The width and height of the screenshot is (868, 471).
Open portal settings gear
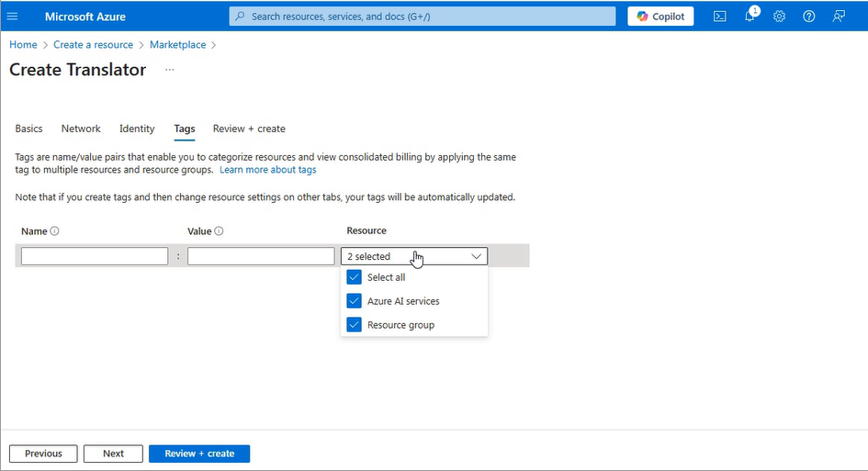(x=780, y=17)
